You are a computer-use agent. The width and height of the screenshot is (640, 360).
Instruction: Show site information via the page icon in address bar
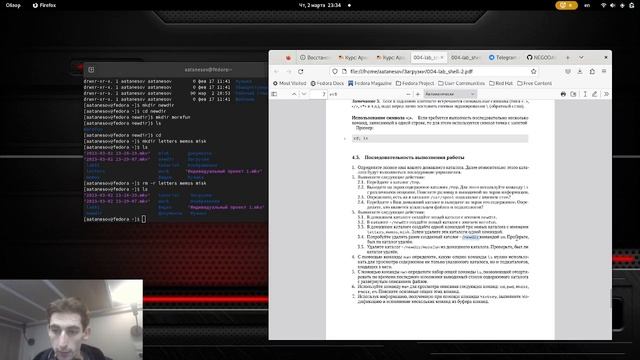coord(344,71)
